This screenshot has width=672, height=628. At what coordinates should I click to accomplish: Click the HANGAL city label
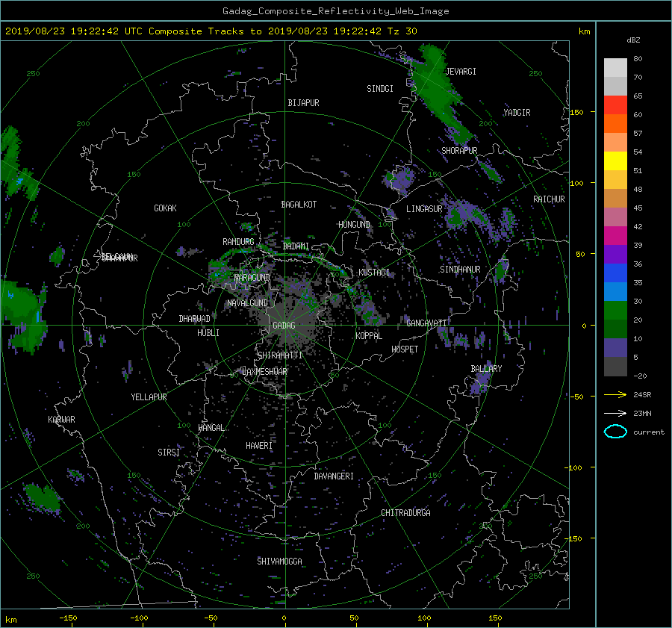(x=211, y=428)
